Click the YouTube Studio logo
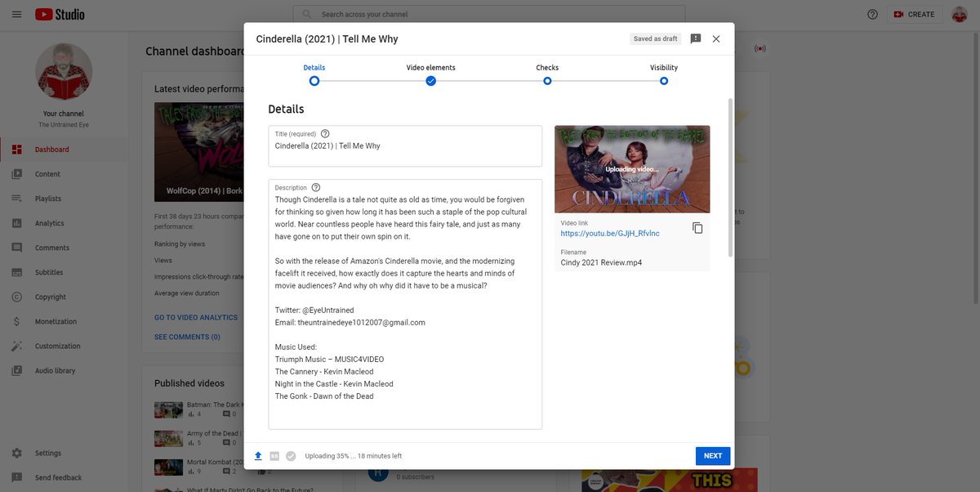Screen dimensions: 980x492 point(60,15)
